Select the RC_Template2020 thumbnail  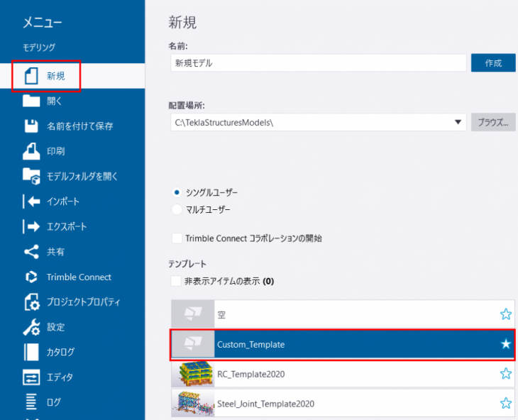click(x=193, y=374)
